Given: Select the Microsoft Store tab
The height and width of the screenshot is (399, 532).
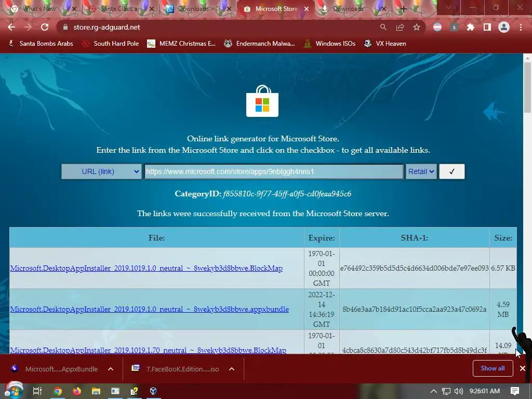Looking at the screenshot, I should pos(276,9).
